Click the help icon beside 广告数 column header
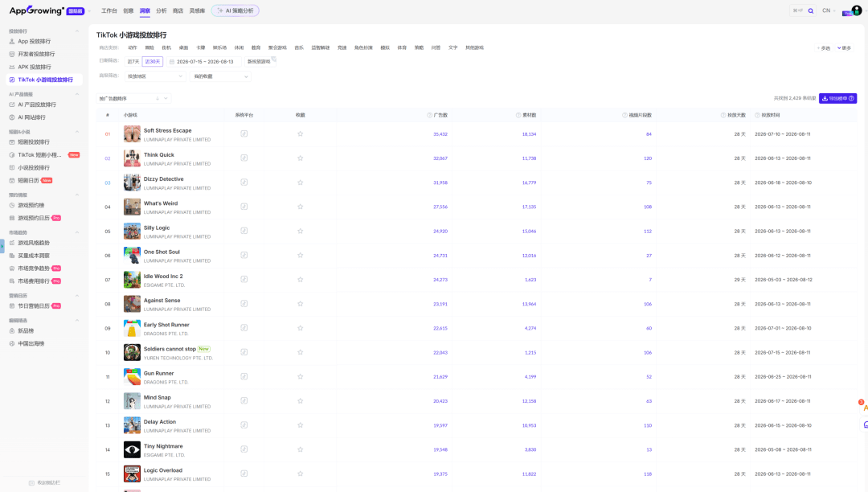868x492 pixels. coord(429,115)
